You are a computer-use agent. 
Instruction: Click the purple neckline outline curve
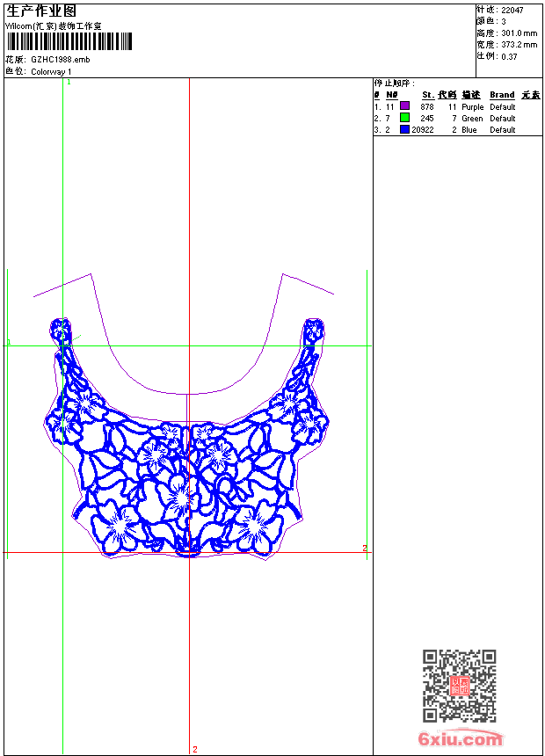189,392
